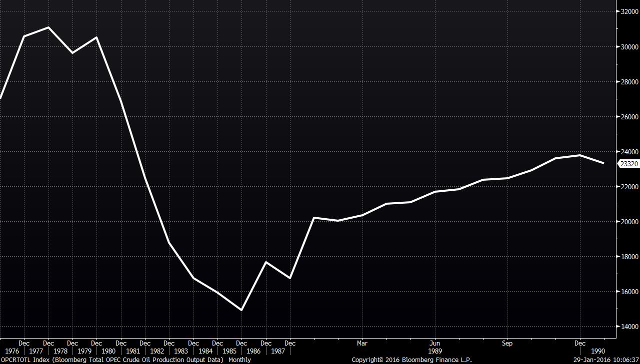
Task: Select the 14000 y-axis label
Action: (x=628, y=327)
